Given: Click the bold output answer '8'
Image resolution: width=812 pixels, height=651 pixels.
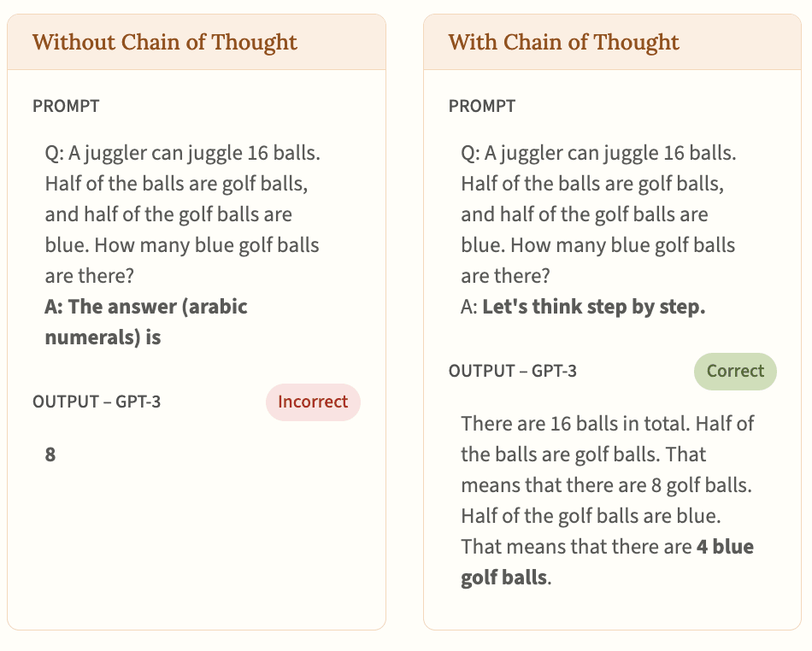Looking at the screenshot, I should coord(50,455).
